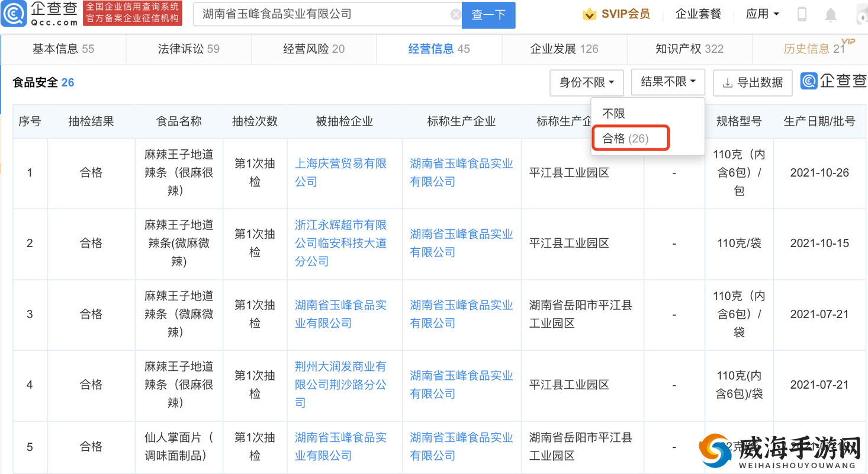Open 企业套餐 link
The width and height of the screenshot is (868, 474).
(698, 14)
